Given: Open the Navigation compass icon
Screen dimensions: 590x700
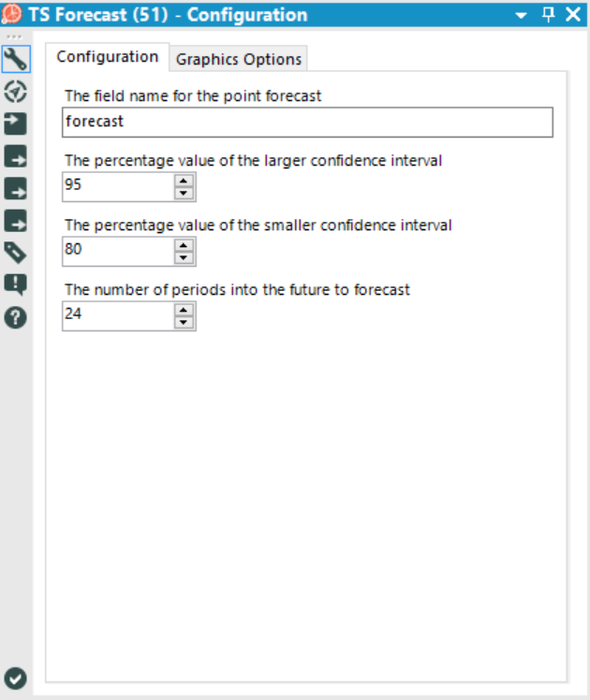Looking at the screenshot, I should pos(17,91).
